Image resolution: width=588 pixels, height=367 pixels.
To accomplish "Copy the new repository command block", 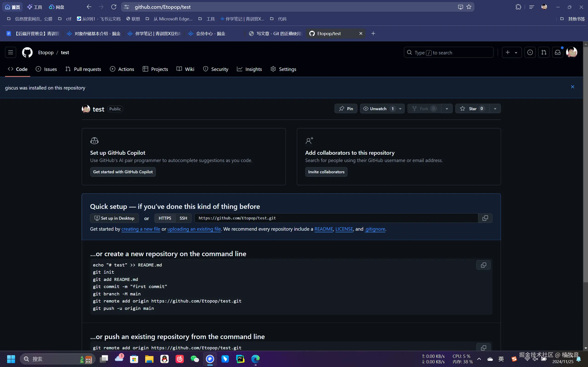I will pyautogui.click(x=483, y=265).
